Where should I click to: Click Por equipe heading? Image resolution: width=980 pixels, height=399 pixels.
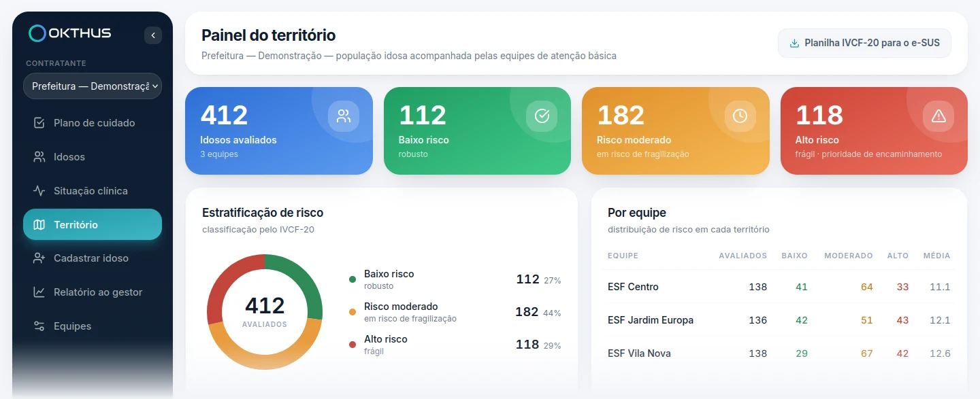point(637,213)
